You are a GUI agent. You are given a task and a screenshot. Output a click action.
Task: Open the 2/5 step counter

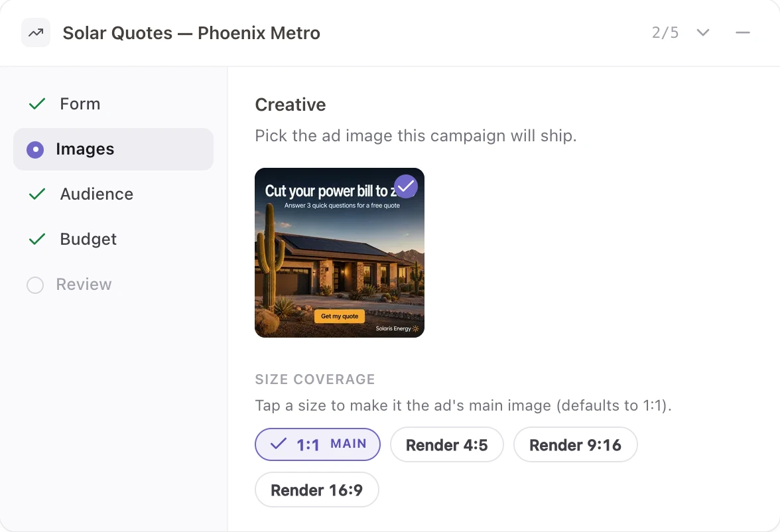(665, 33)
